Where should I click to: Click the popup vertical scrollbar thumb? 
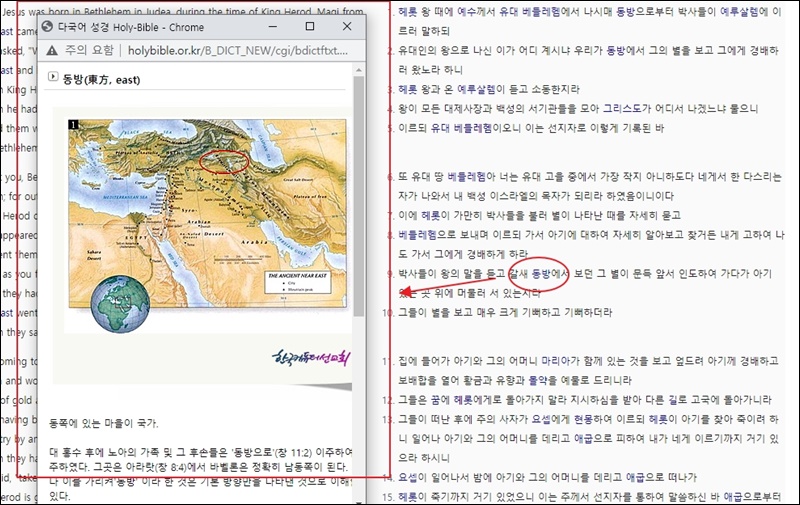[359, 196]
